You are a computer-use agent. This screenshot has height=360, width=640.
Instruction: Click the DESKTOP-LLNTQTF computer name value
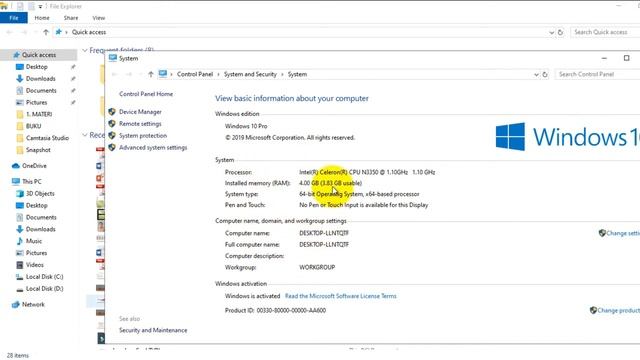pyautogui.click(x=324, y=233)
